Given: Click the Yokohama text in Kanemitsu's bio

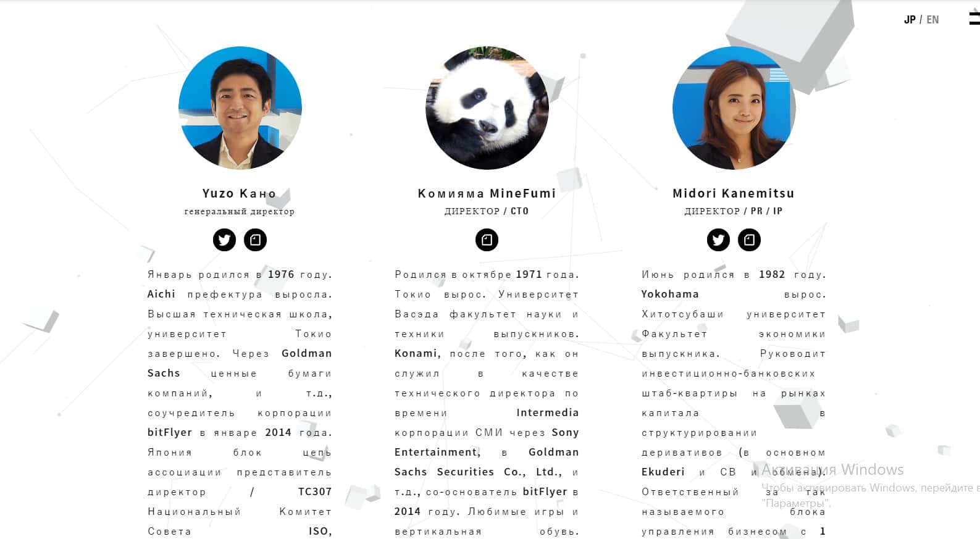Looking at the screenshot, I should tap(670, 295).
